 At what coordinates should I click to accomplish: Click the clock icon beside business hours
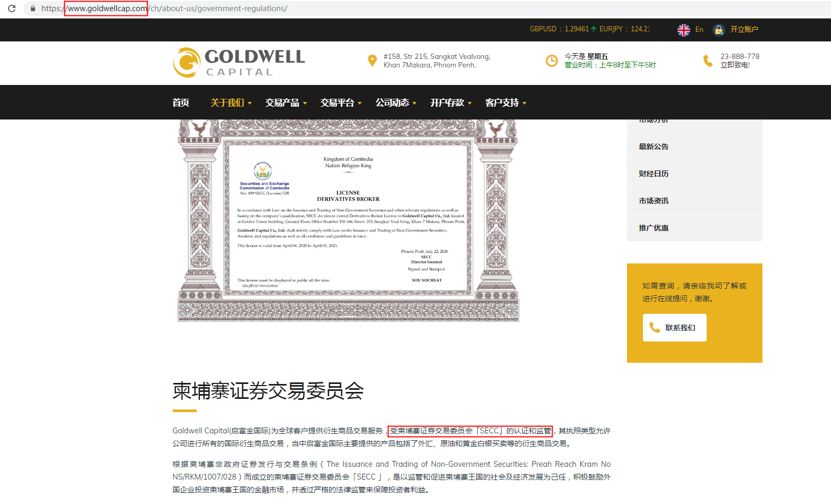coord(552,61)
